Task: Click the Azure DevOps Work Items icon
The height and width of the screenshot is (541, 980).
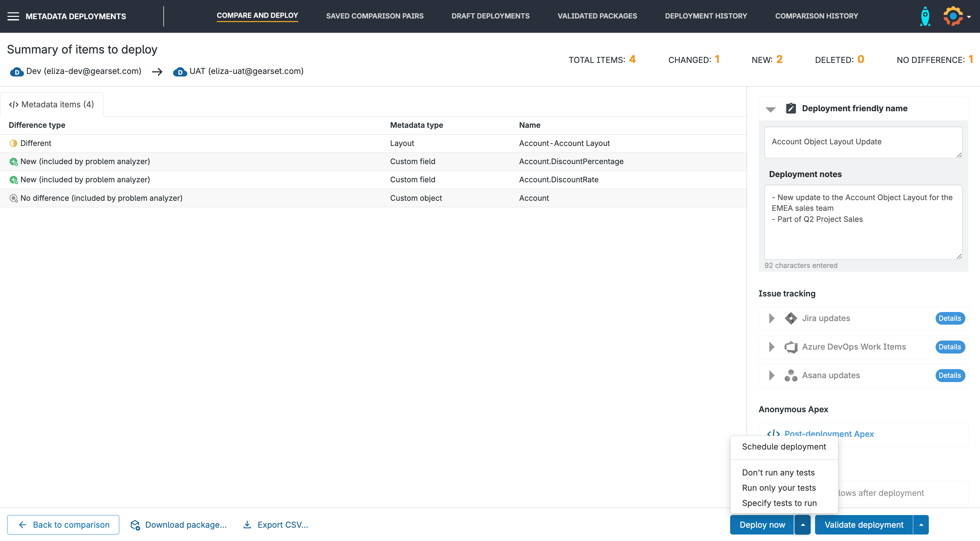Action: click(791, 347)
